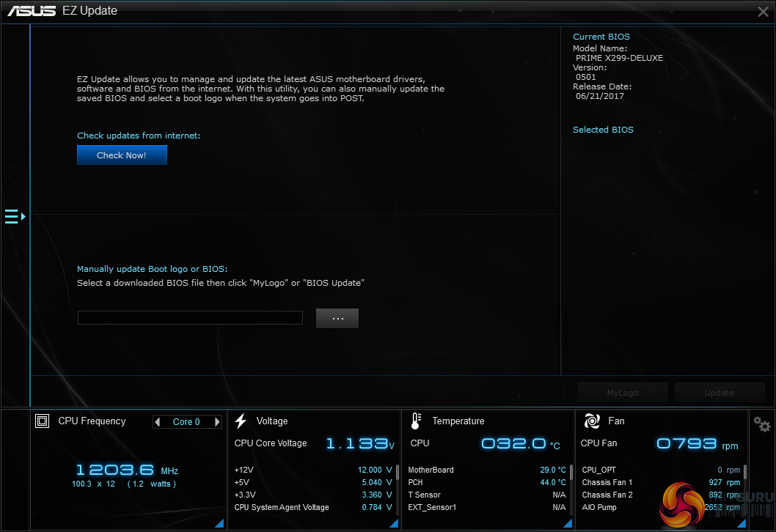Expand the Temperature panel corner triangle
Viewport: 776px width, 532px height.
[568, 523]
